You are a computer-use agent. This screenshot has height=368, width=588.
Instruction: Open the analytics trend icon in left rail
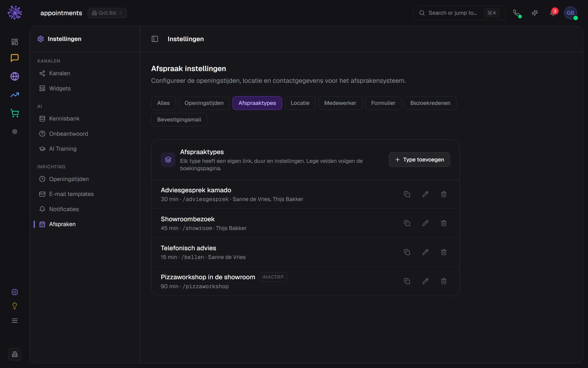(x=15, y=95)
